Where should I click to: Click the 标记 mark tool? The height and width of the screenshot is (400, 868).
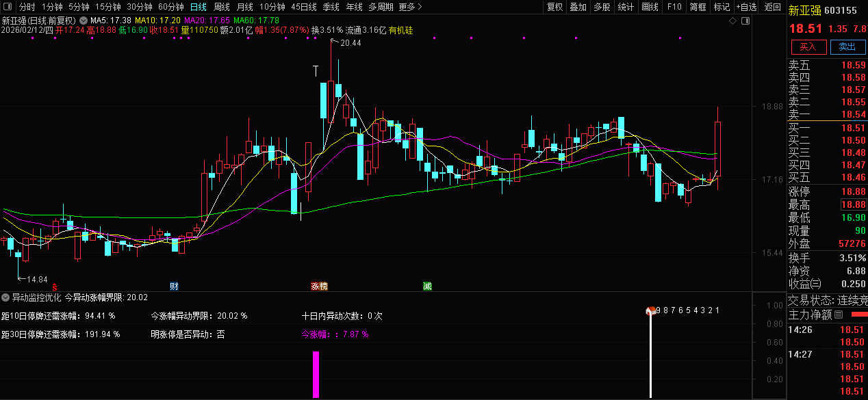722,7
